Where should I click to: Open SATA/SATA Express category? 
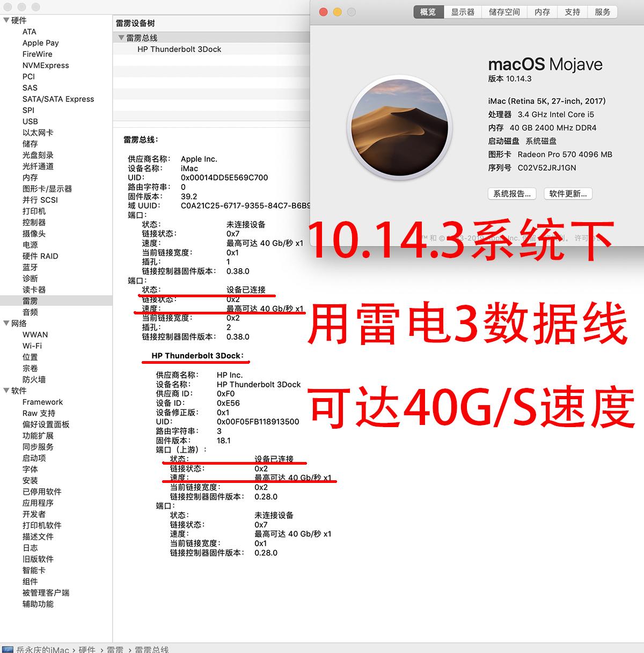pos(58,99)
